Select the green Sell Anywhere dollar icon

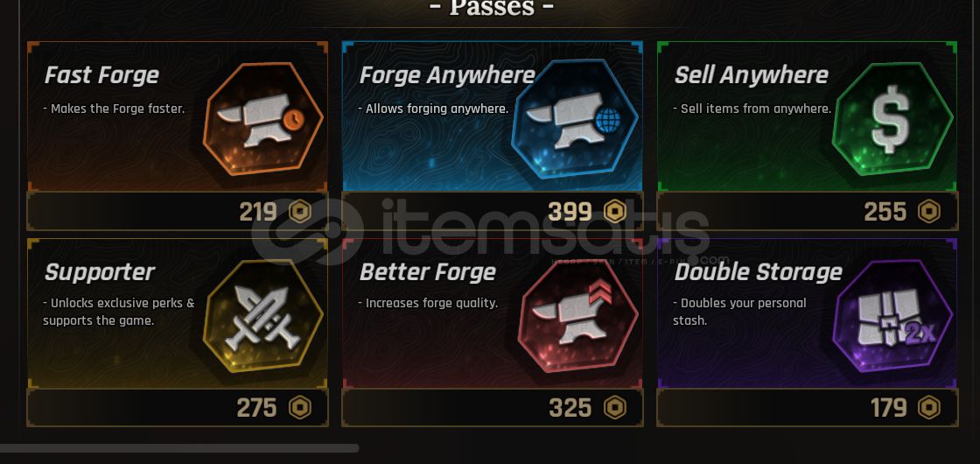tap(892, 118)
